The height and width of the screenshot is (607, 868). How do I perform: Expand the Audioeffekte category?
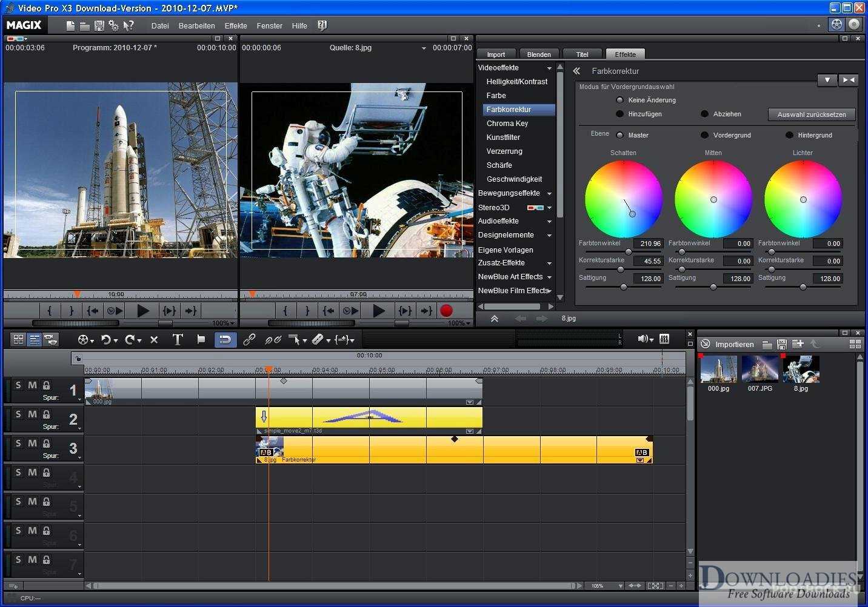pos(549,222)
